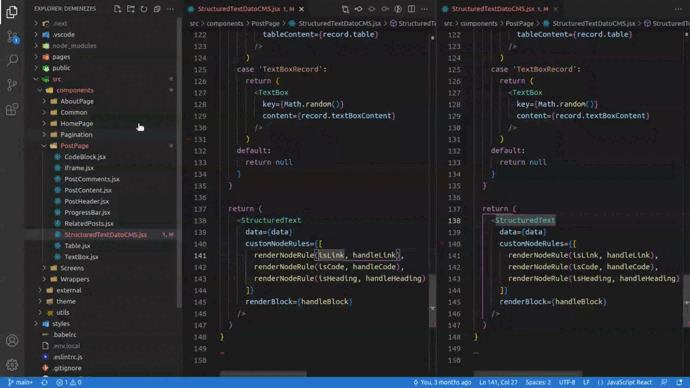Click PostPage breadcrumb in left editor

click(x=265, y=23)
